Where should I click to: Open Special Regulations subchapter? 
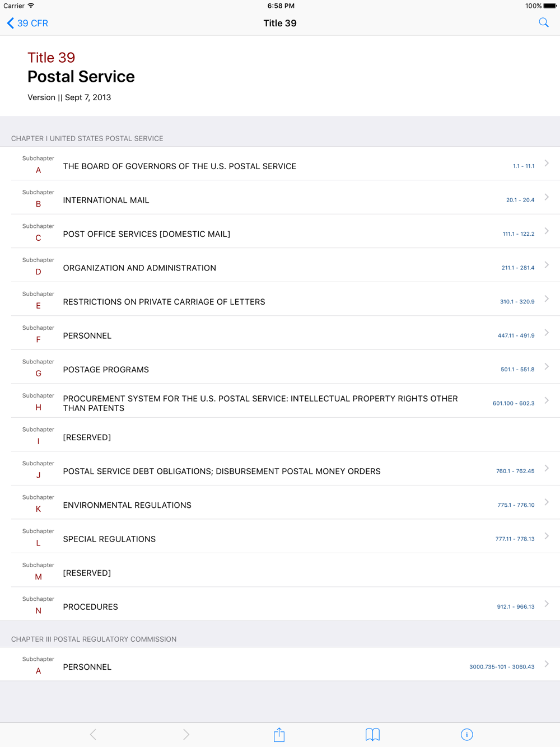[x=280, y=536]
